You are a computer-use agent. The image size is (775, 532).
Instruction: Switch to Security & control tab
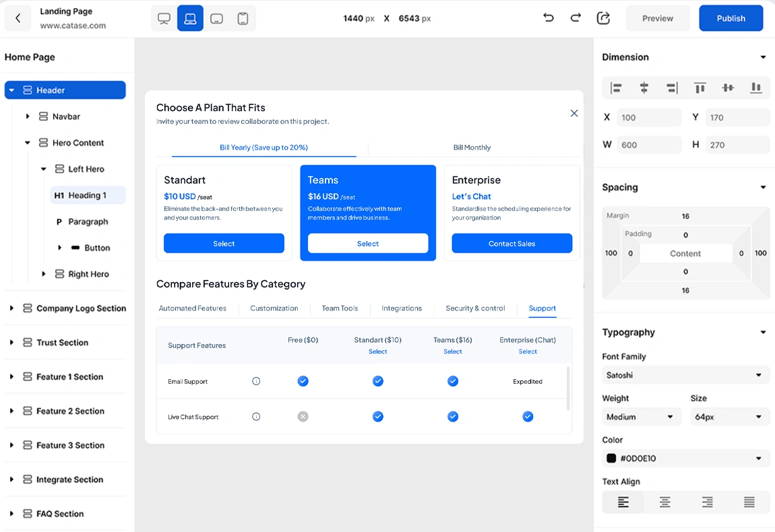[475, 308]
